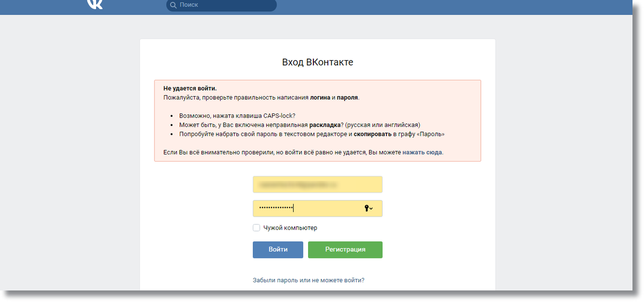
Task: Click the проверьте правильность написания line
Action: point(261,98)
